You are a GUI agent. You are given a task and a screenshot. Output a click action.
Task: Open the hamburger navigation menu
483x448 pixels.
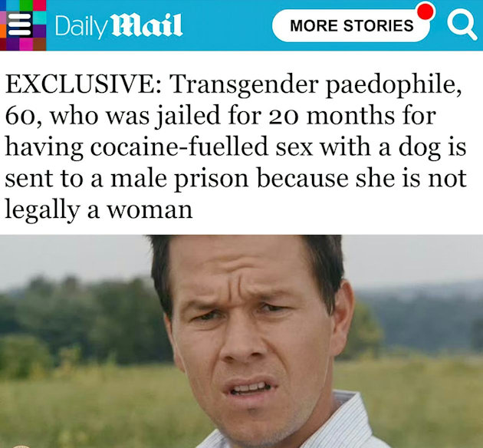[x=19, y=25]
